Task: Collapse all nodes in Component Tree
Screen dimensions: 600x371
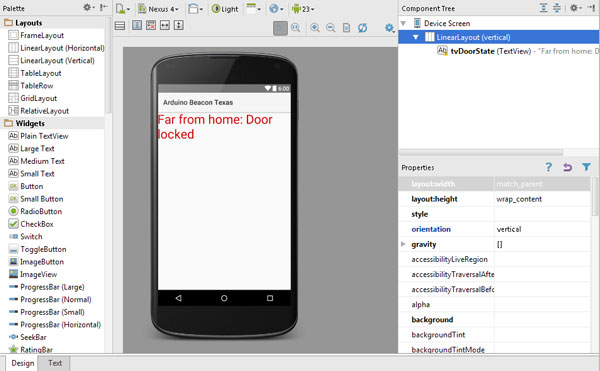Action: click(x=557, y=8)
